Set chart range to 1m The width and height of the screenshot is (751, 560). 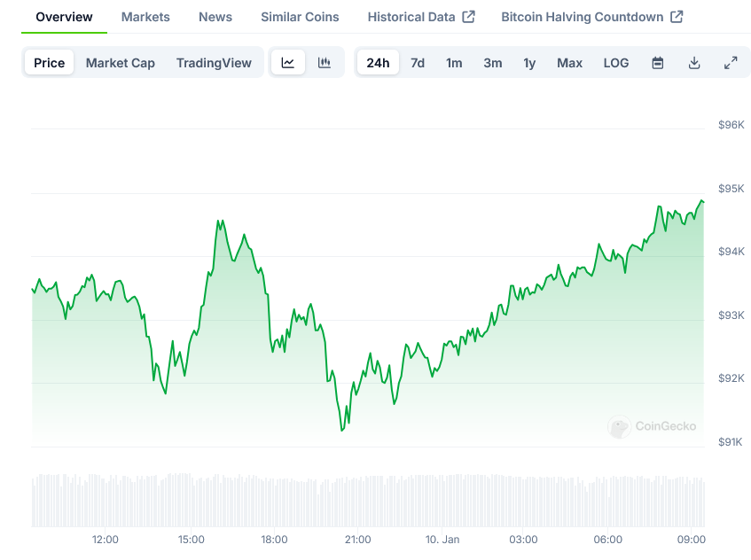454,63
